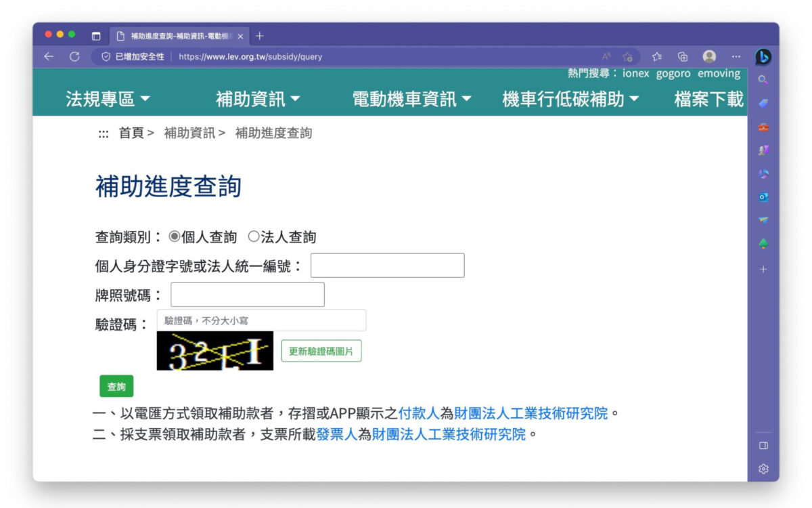Open the sidebar Games chess icon

(763, 150)
